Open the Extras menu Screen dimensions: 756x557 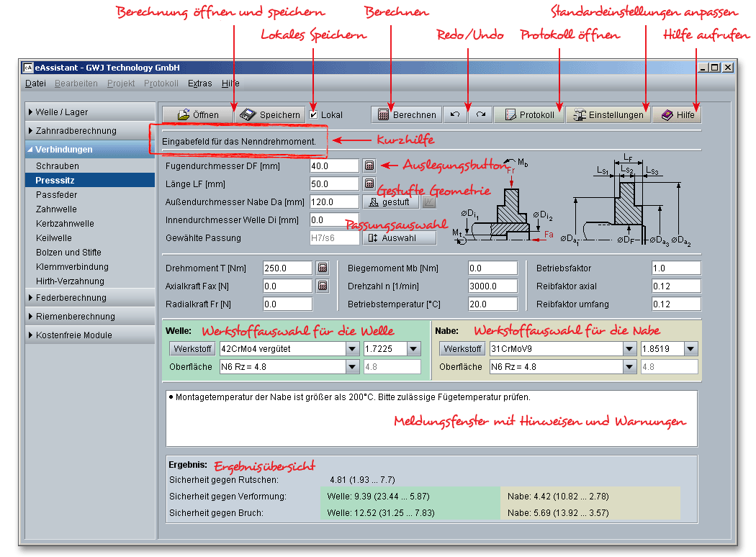coord(199,83)
